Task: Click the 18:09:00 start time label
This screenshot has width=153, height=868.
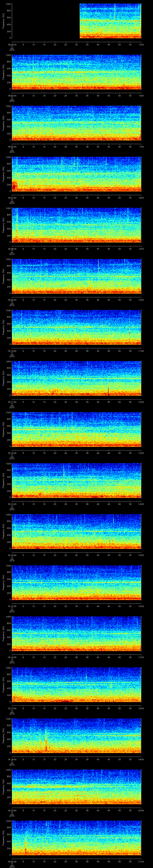Action: 12,300
